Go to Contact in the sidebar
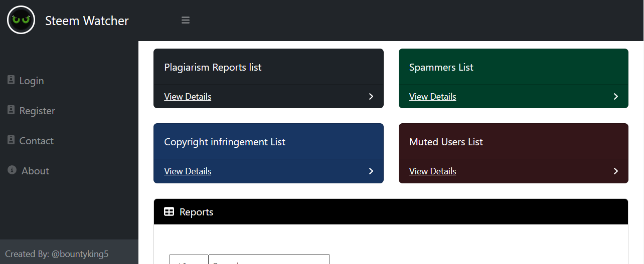This screenshot has width=644, height=264. click(36, 141)
